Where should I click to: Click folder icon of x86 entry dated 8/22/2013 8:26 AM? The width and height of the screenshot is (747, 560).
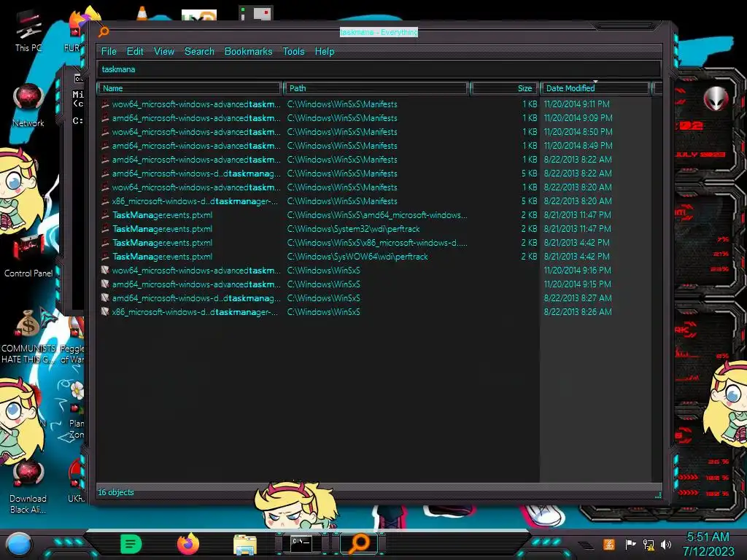click(105, 311)
